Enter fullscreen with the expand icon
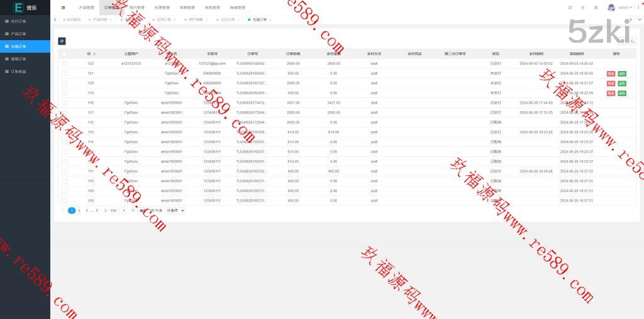644x319 pixels. click(595, 8)
